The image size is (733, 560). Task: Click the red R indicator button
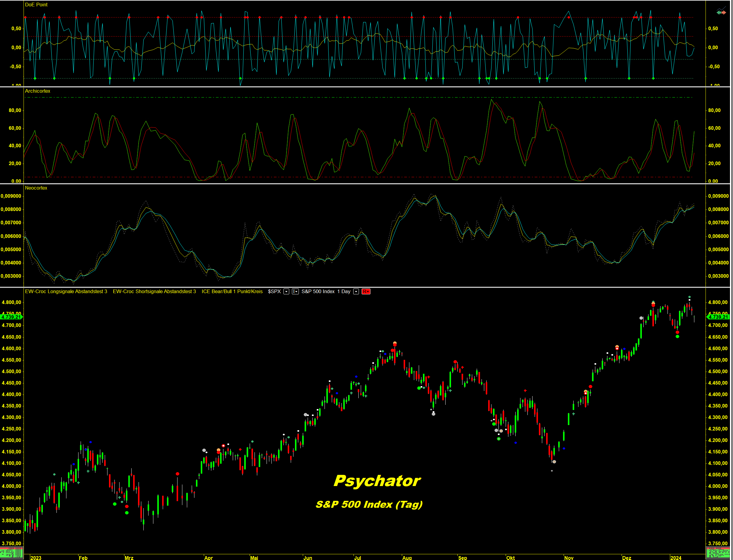pos(366,292)
